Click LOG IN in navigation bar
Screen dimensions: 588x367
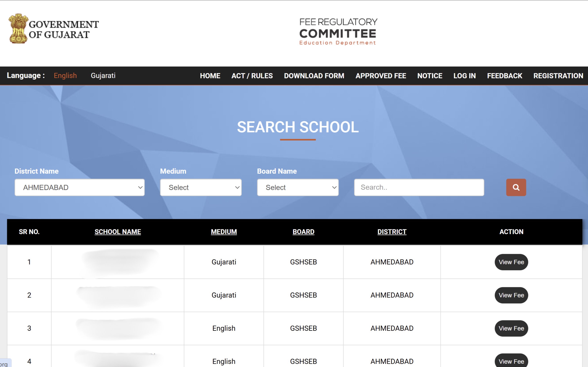pos(464,76)
